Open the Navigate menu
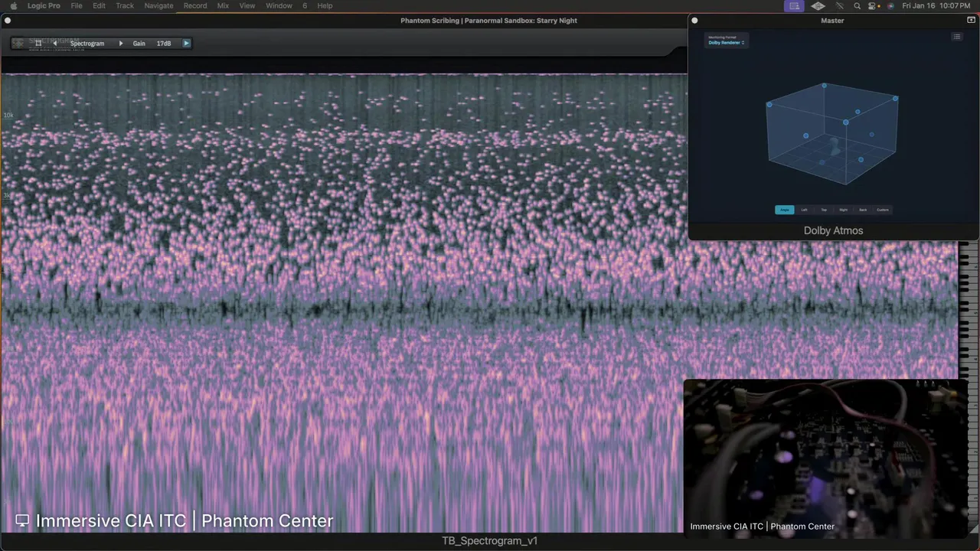This screenshot has width=980, height=551. pyautogui.click(x=158, y=5)
